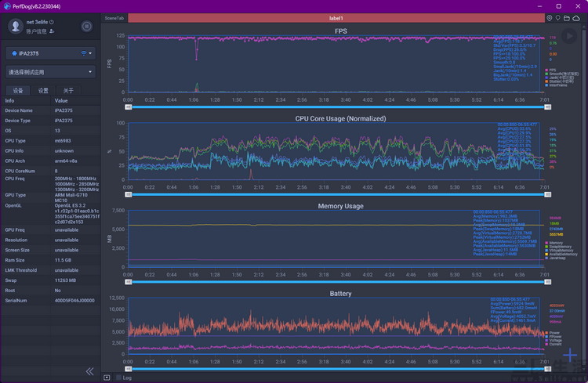Click the logout power icon beside net 3elife
This screenshot has height=383, width=588.
coord(52,22)
